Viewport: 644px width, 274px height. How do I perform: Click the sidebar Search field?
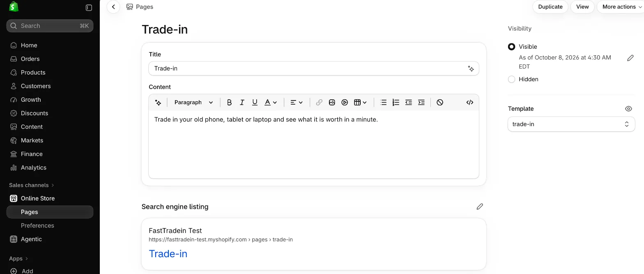tap(50, 26)
